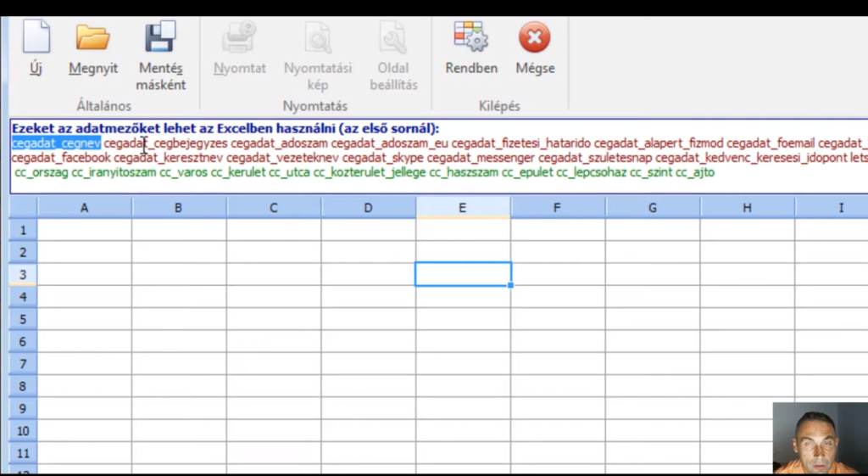The height and width of the screenshot is (476, 868).
Task: Click the cc_ajto field name
Action: [x=695, y=172]
